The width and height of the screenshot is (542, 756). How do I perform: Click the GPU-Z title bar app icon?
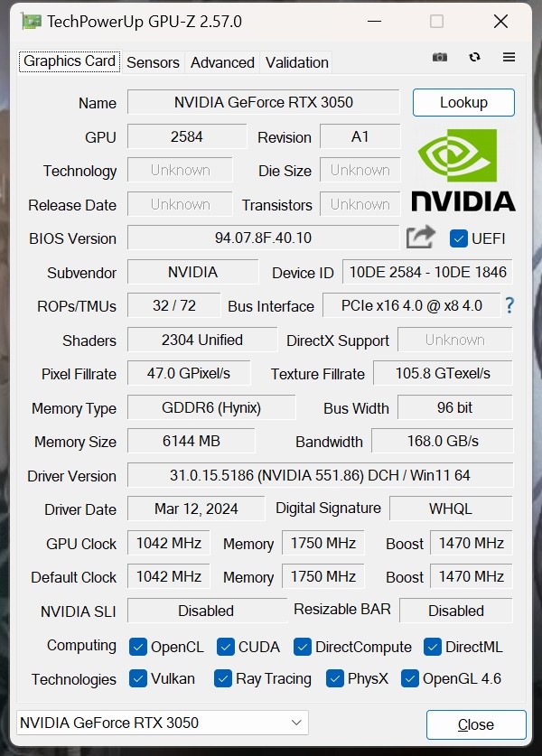pyautogui.click(x=31, y=22)
